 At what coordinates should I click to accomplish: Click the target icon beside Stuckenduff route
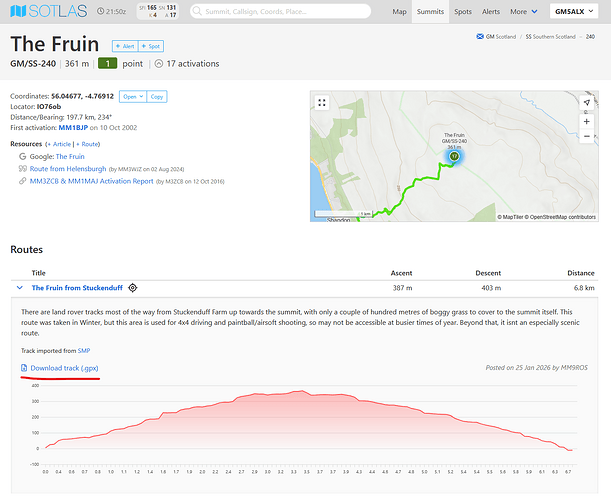tap(133, 287)
